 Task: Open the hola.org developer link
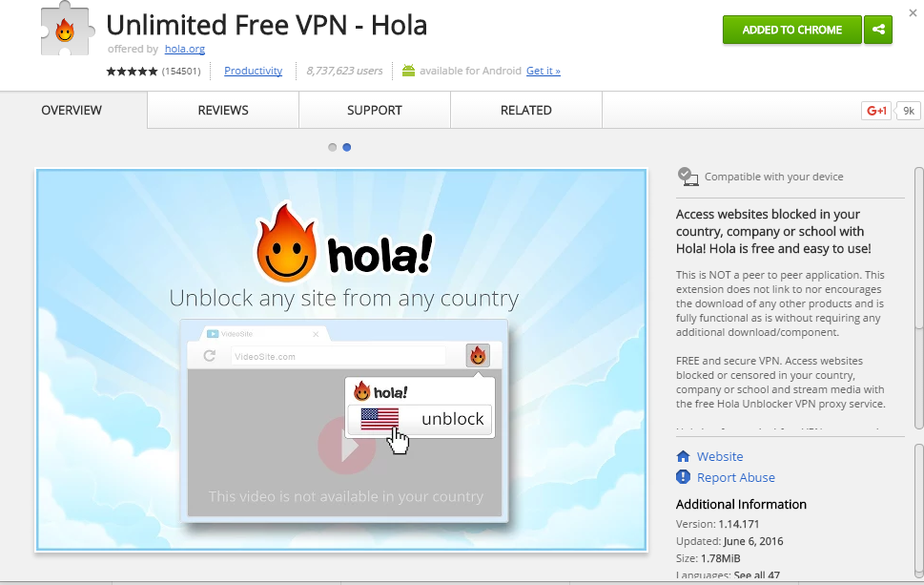185,49
